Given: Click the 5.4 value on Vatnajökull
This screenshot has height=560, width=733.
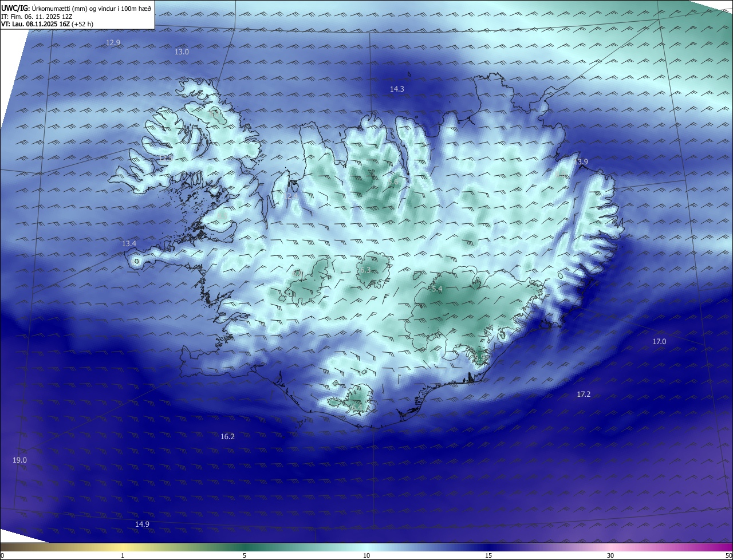Looking at the screenshot, I should coord(437,290).
